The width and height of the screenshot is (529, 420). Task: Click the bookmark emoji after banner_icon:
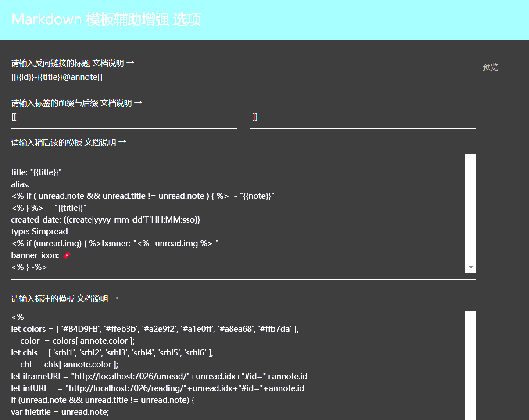pyautogui.click(x=67, y=255)
